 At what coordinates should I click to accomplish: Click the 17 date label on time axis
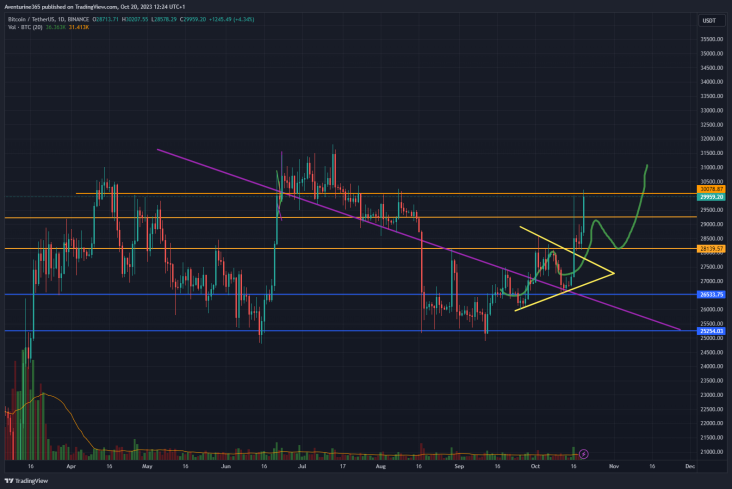342,466
